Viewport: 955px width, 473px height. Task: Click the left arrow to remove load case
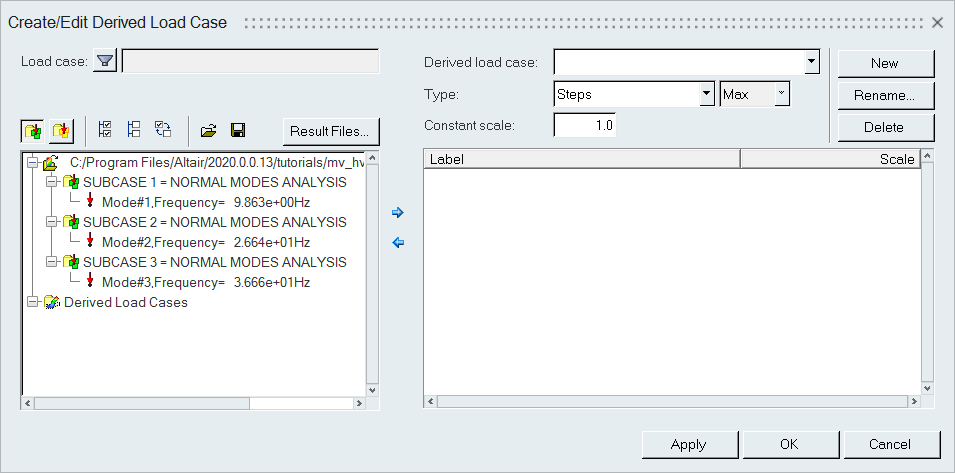point(398,243)
